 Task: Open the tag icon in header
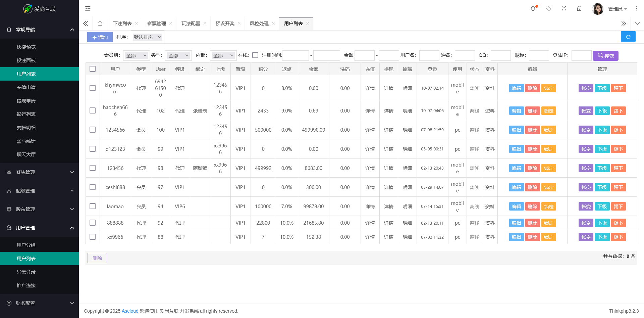coord(548,9)
